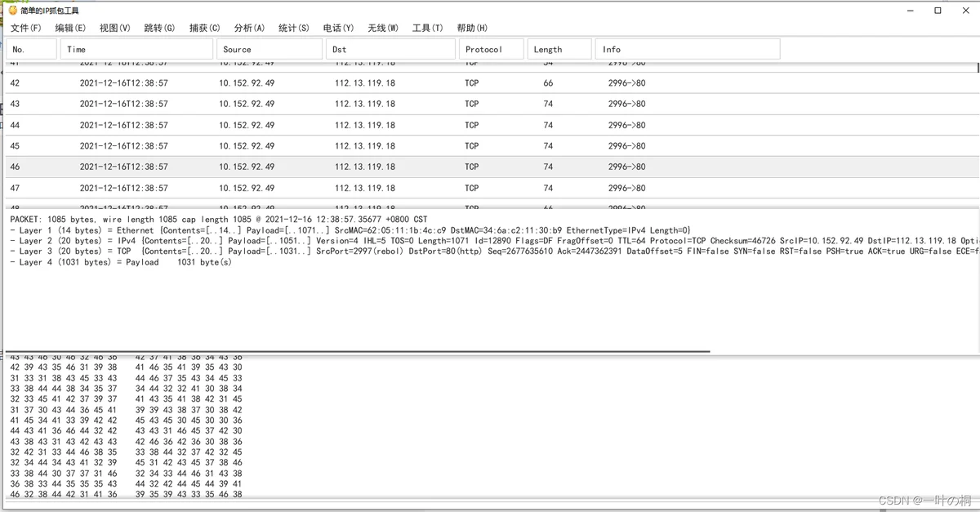Sort by the Time column header
The height and width of the screenshot is (512, 980).
click(136, 49)
